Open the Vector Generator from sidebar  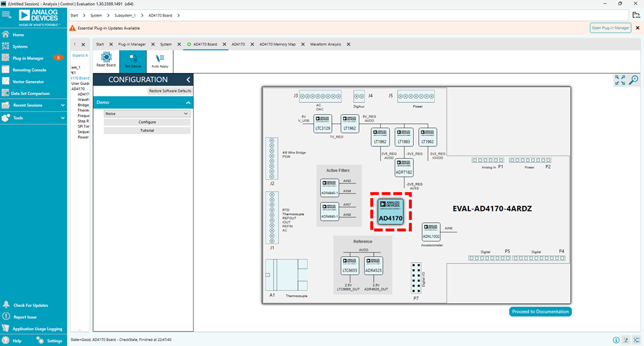(28, 82)
